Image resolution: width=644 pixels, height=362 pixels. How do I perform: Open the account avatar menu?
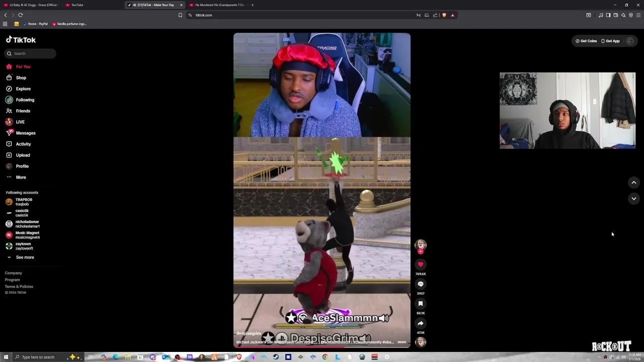(x=630, y=41)
